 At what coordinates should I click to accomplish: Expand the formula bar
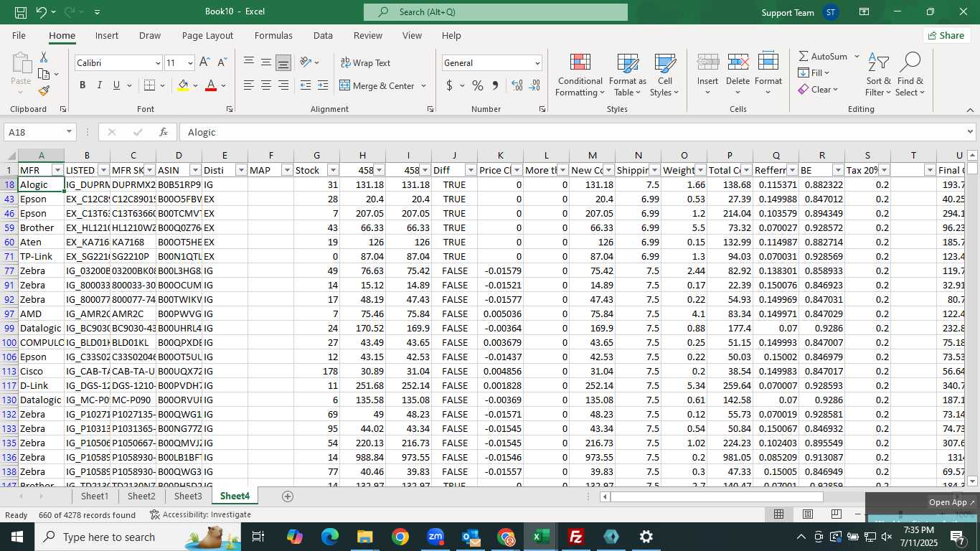pos(970,132)
